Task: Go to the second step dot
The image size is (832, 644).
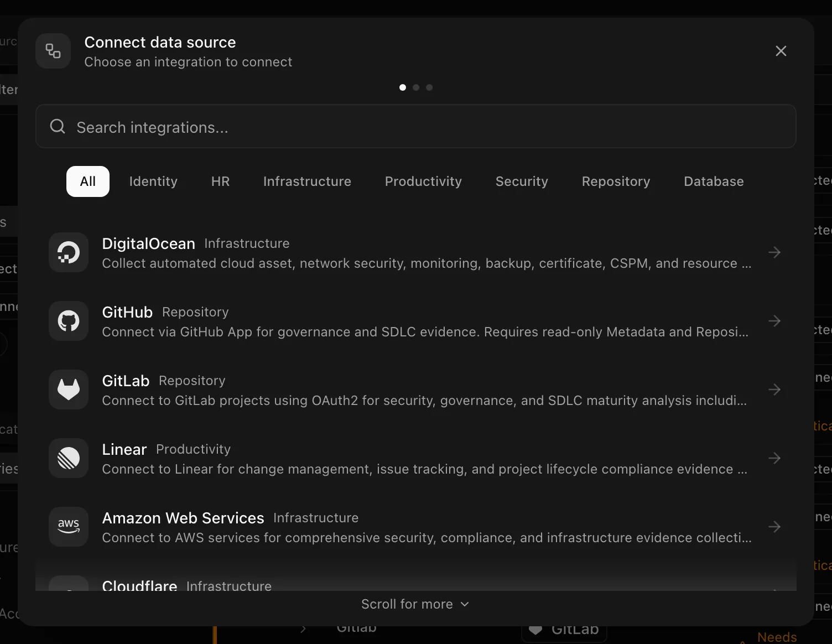Action: pyautogui.click(x=416, y=87)
